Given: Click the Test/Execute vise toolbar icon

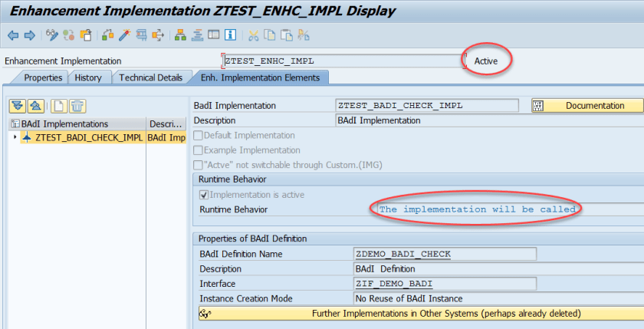Looking at the screenshot, I should pos(141,35).
